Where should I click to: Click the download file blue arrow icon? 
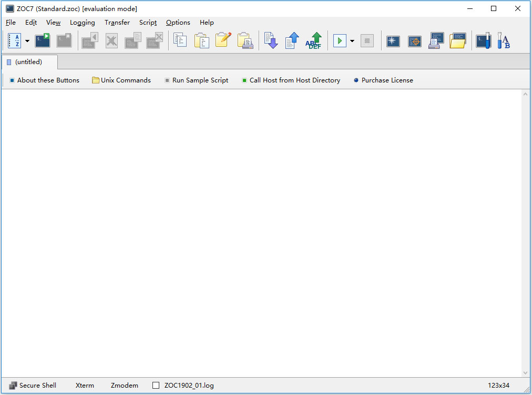point(271,40)
